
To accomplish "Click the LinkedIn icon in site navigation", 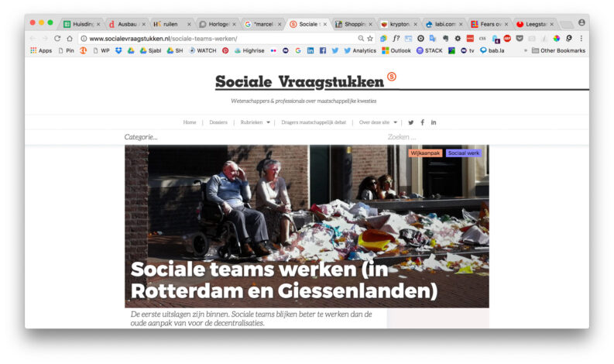I will pos(434,122).
